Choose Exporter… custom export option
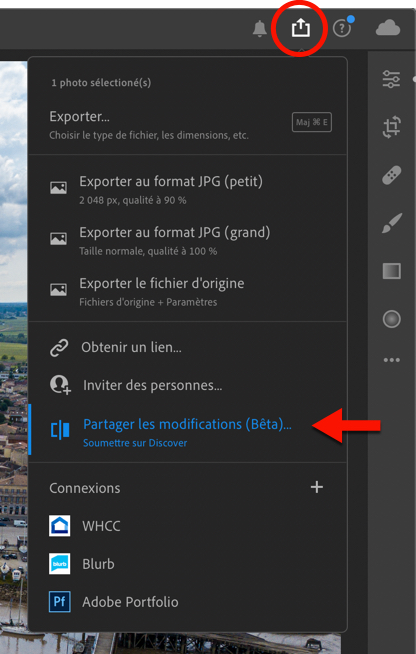Screen dimensions: 416x654 point(188,124)
